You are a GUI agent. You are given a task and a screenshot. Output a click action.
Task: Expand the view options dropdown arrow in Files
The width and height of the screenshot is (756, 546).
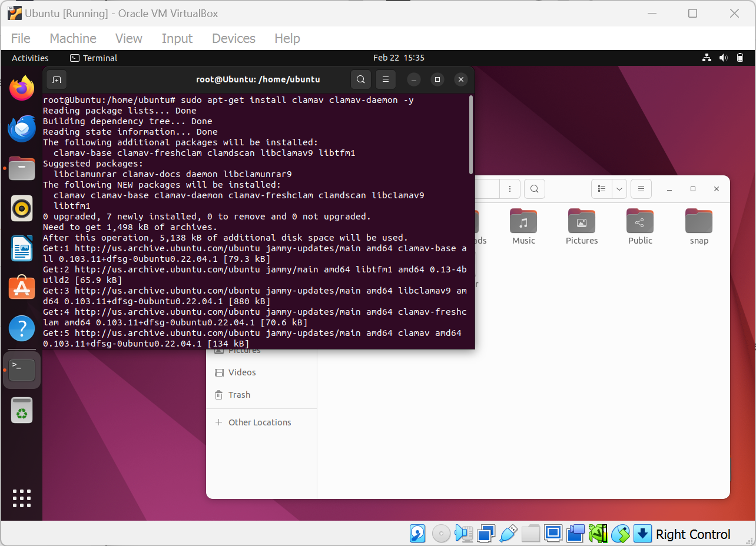(619, 189)
